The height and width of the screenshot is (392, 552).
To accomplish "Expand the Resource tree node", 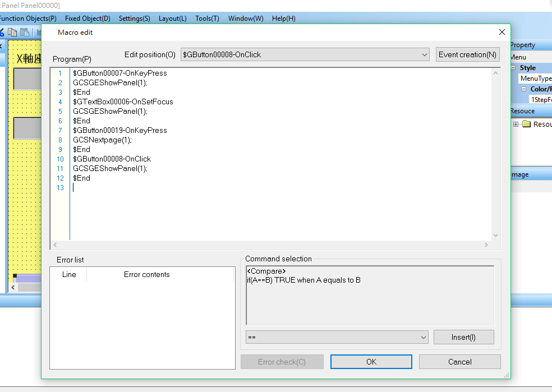I will click(516, 124).
